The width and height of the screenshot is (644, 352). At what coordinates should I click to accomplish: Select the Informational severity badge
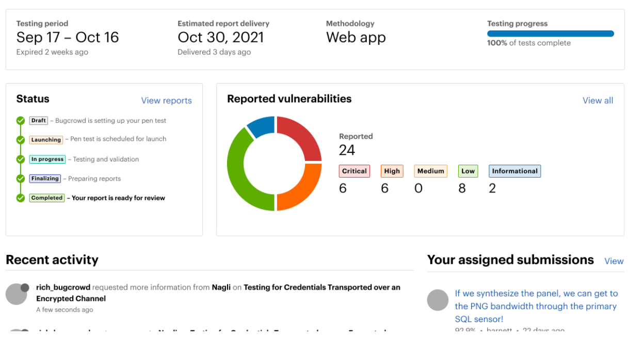(514, 171)
